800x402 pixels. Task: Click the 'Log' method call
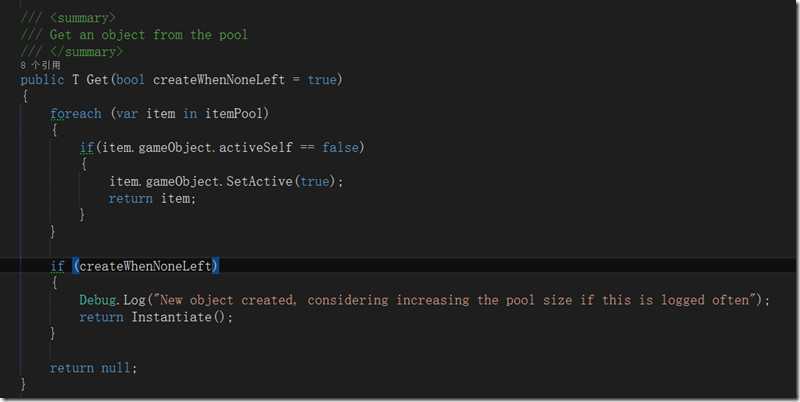pos(134,300)
